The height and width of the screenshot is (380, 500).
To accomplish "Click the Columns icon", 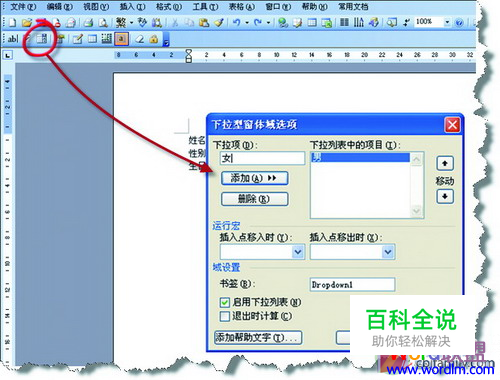I will pos(344,23).
